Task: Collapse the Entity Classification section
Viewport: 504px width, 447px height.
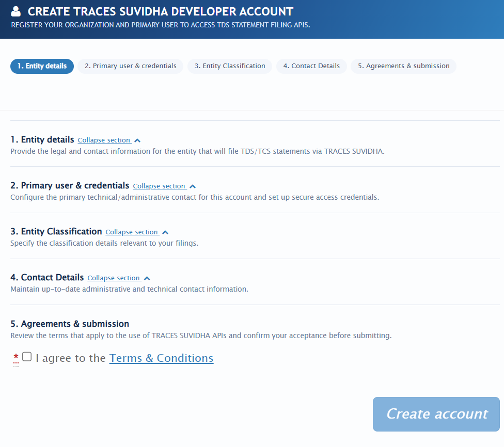Action: pyautogui.click(x=132, y=232)
